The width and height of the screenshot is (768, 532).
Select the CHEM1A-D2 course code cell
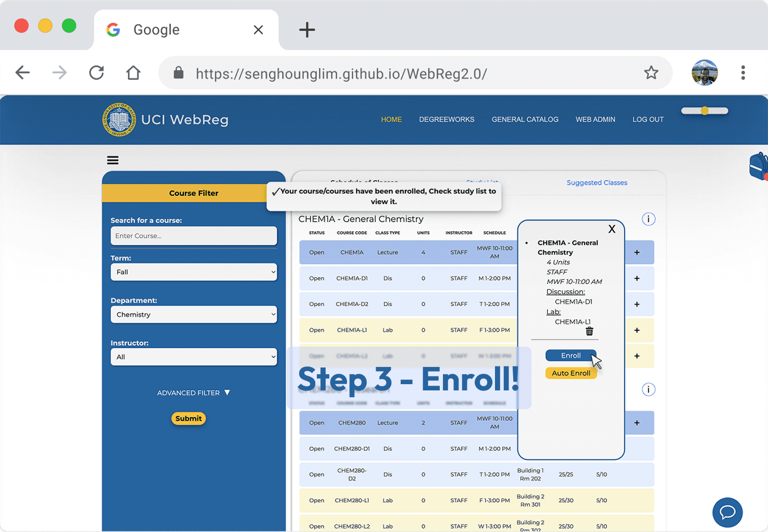click(352, 304)
